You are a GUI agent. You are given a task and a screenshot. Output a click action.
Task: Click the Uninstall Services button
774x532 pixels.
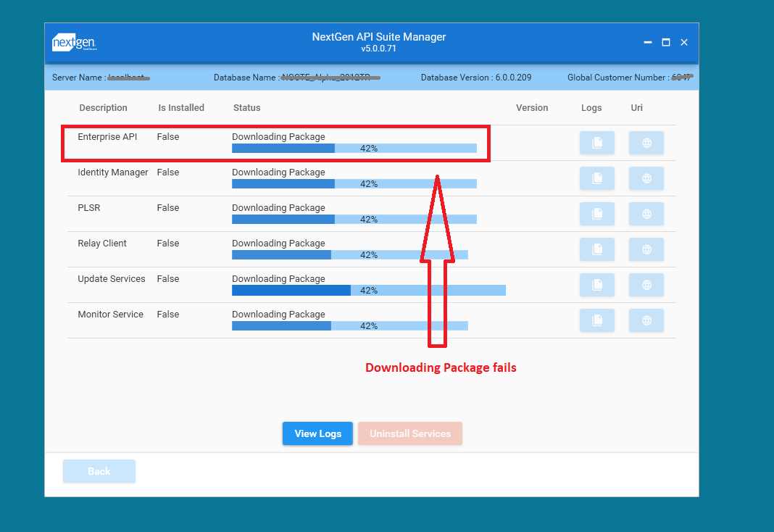[x=410, y=434]
